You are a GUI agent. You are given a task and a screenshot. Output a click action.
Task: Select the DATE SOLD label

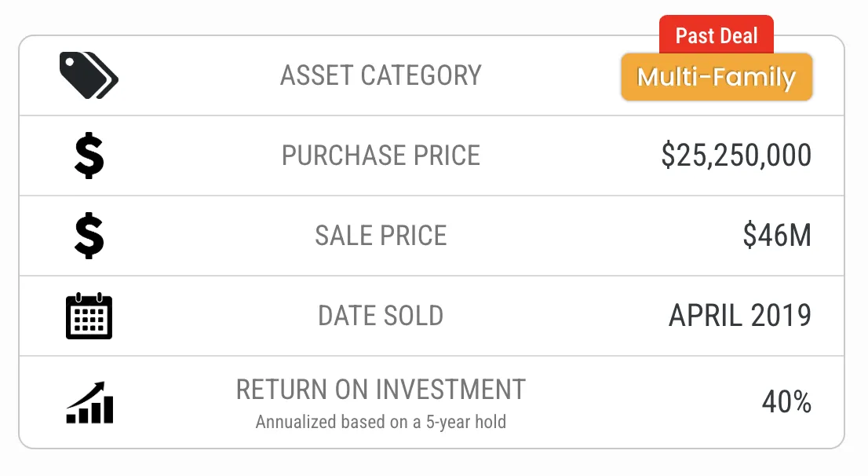(x=381, y=316)
